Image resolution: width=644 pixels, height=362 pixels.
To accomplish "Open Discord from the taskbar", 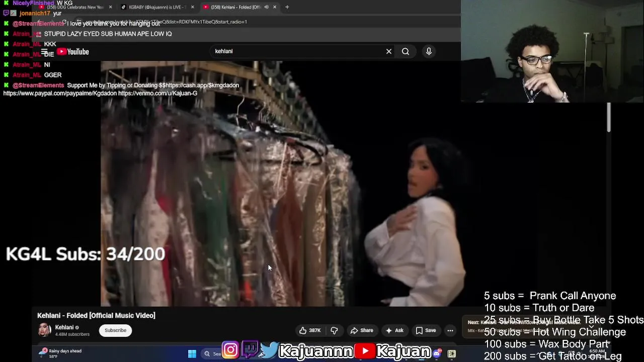I will click(437, 353).
